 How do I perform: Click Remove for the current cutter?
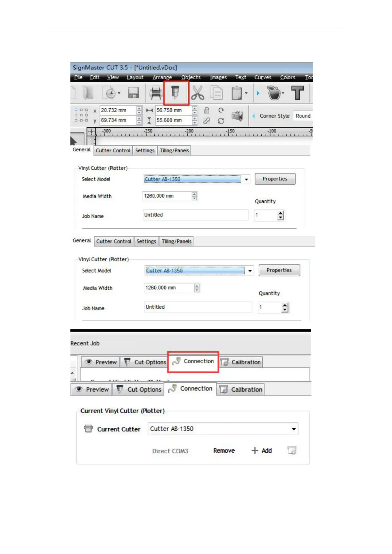point(224,451)
